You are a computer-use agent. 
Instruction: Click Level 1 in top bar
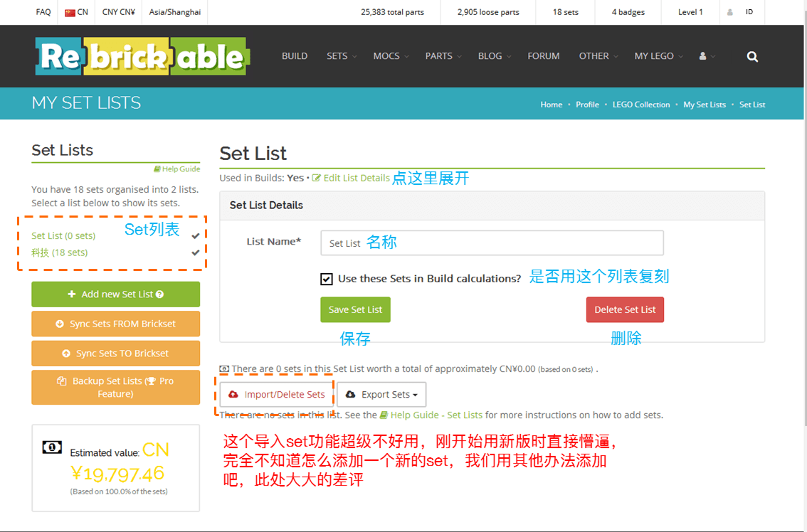[690, 12]
